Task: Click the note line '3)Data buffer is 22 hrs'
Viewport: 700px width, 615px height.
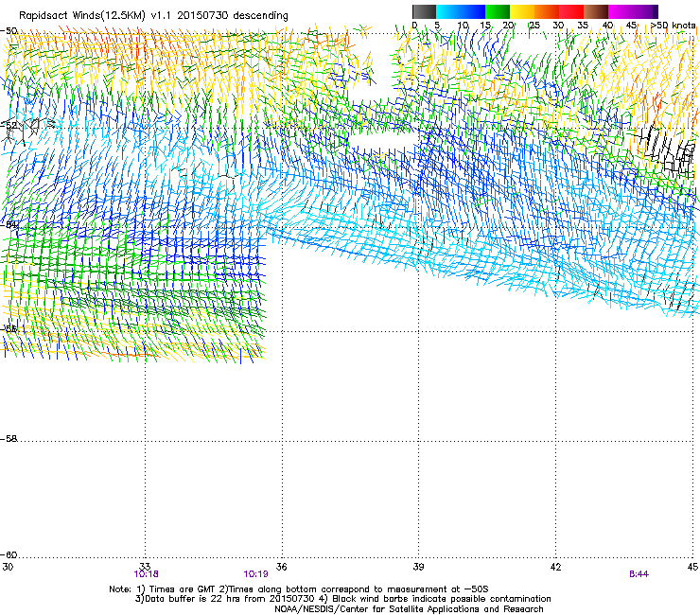Action: click(342, 599)
